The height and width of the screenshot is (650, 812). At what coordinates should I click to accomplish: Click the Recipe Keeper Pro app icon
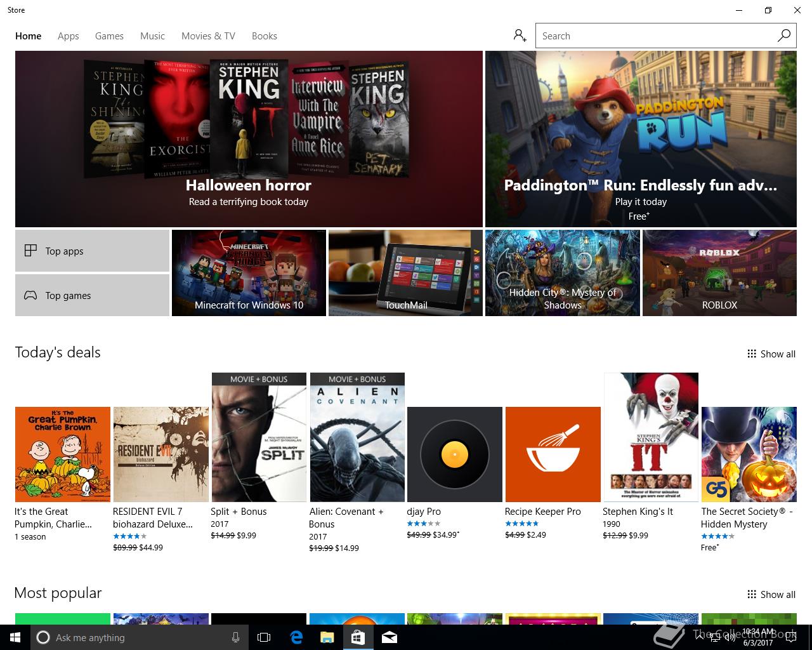click(553, 454)
